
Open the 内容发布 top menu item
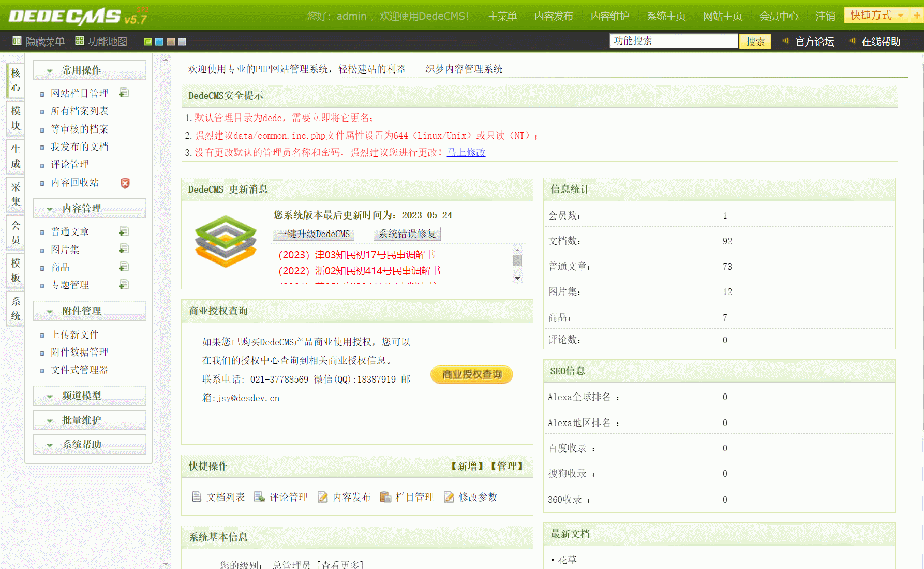tap(554, 16)
